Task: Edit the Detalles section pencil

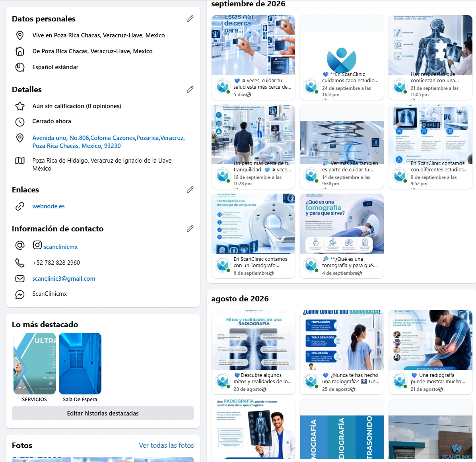Action: click(190, 89)
